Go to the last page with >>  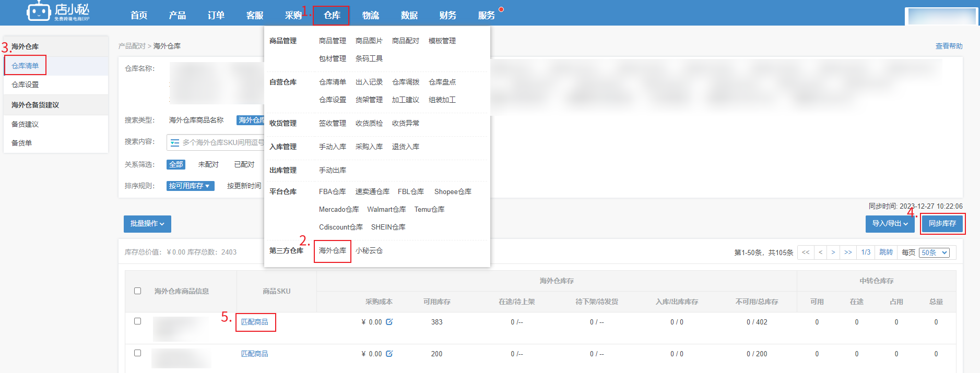[x=848, y=252]
